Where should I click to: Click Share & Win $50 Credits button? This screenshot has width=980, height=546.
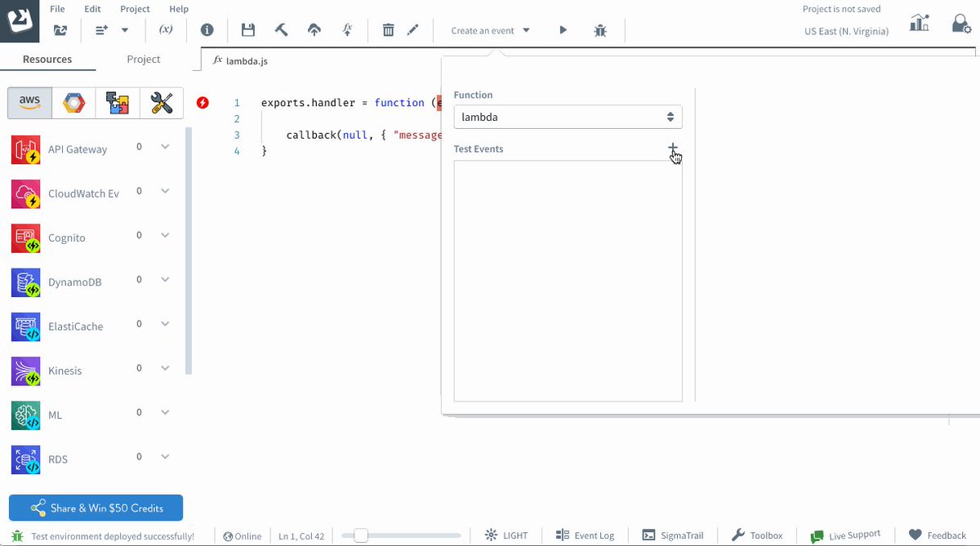[96, 508]
